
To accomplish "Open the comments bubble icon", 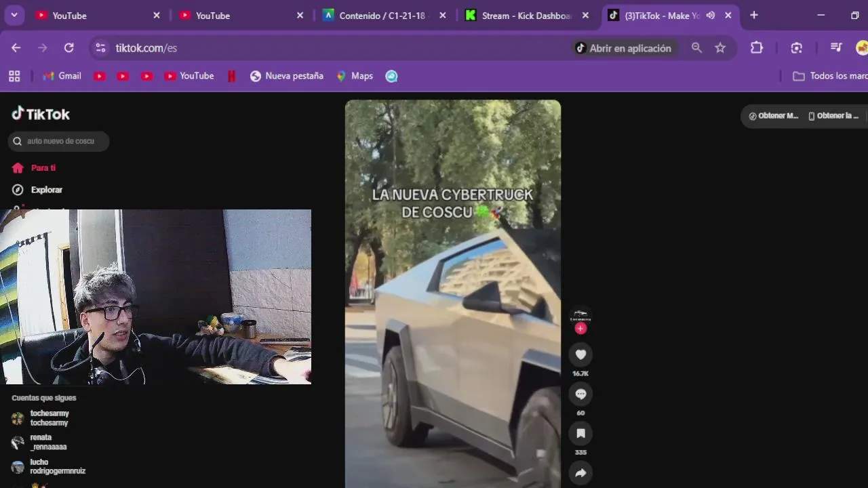I will (x=580, y=394).
